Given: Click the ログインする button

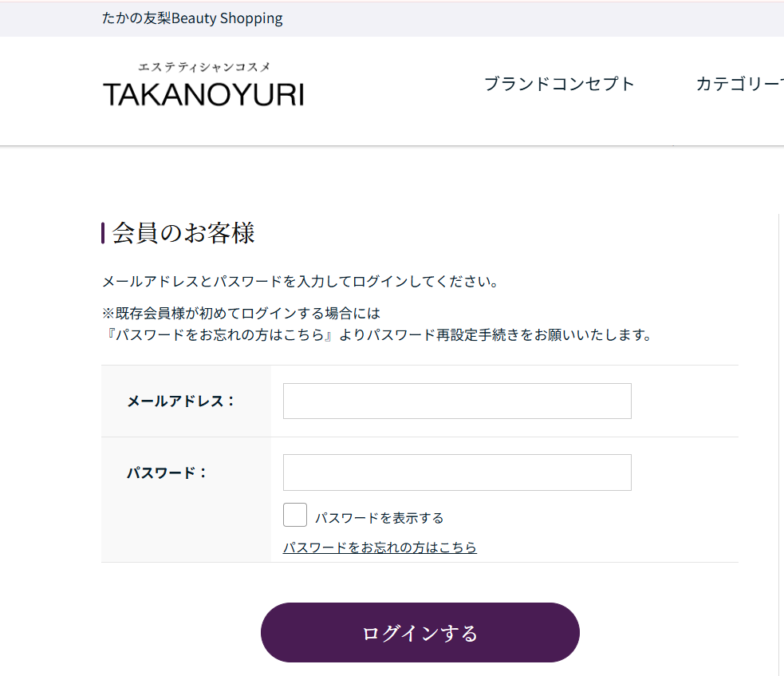Looking at the screenshot, I should [420, 632].
